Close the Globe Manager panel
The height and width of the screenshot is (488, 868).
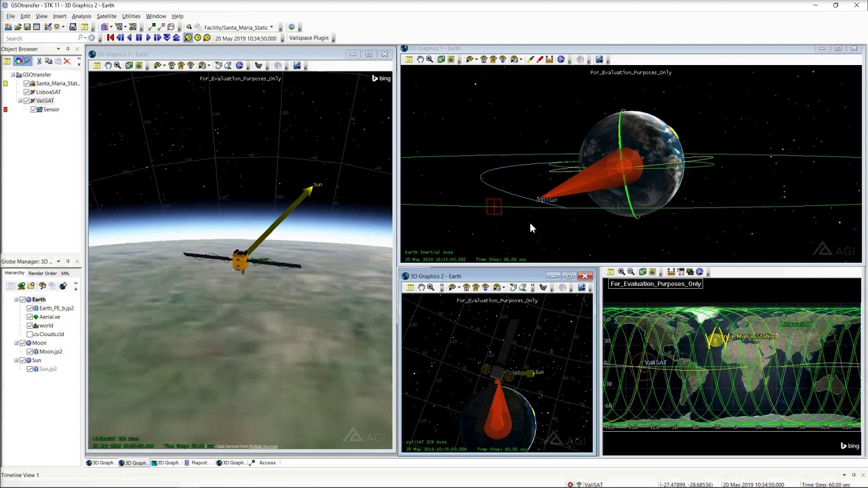77,261
